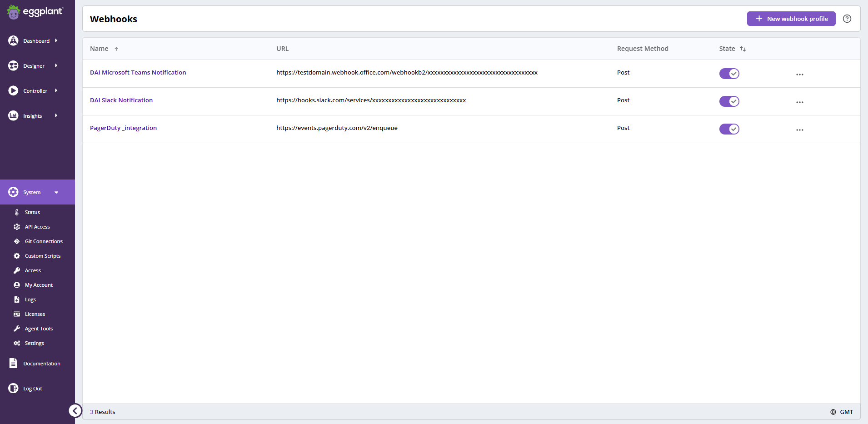Image resolution: width=868 pixels, height=424 pixels.
Task: Click the Custom Scripts cog icon
Action: (17, 256)
